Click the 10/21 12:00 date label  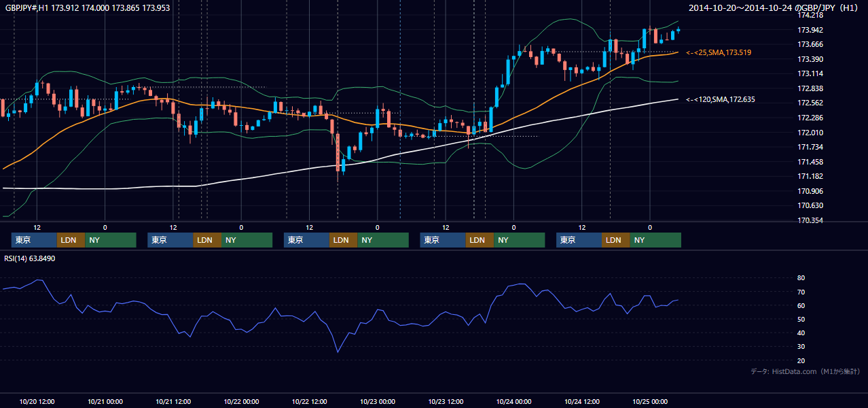(x=173, y=401)
